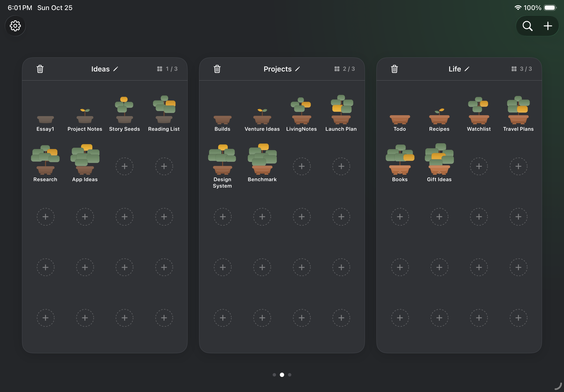This screenshot has height=392, width=564.
Task: Open the search magnifier
Action: [x=527, y=26]
